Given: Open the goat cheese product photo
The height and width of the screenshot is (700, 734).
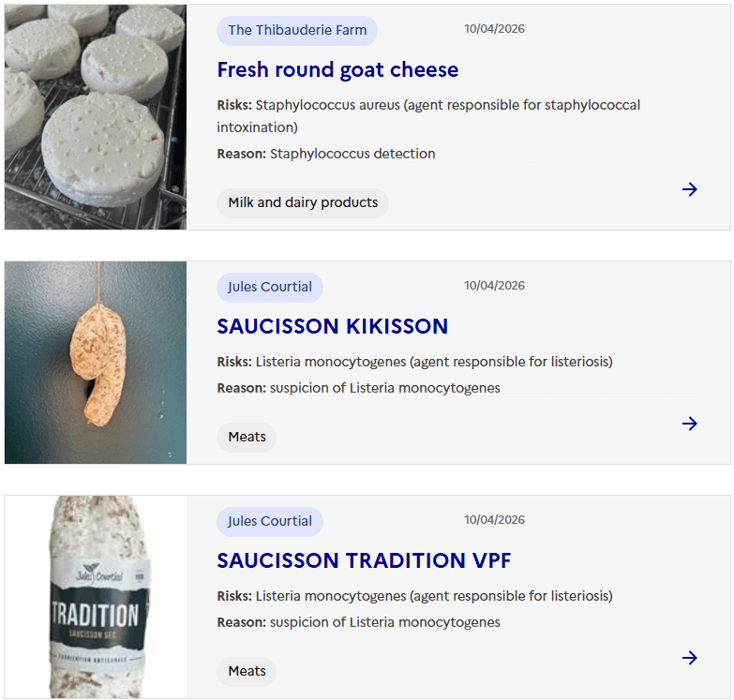Looking at the screenshot, I should [x=96, y=117].
